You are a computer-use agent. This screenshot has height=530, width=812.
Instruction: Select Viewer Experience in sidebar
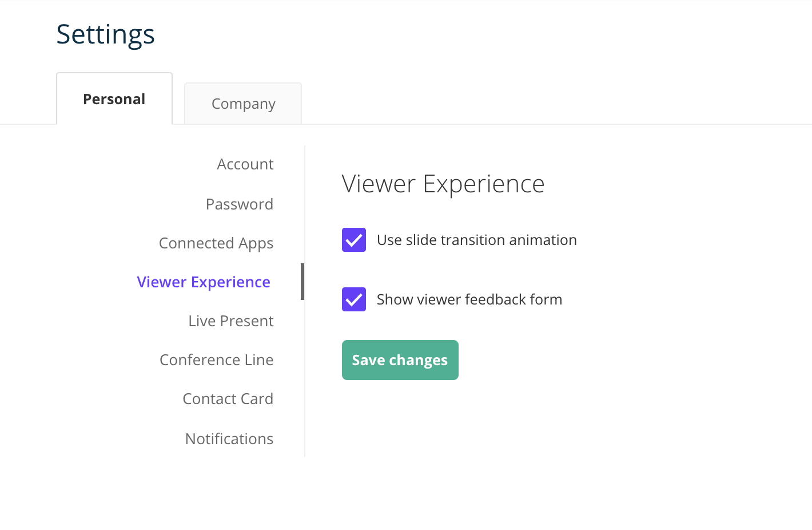pos(204,282)
